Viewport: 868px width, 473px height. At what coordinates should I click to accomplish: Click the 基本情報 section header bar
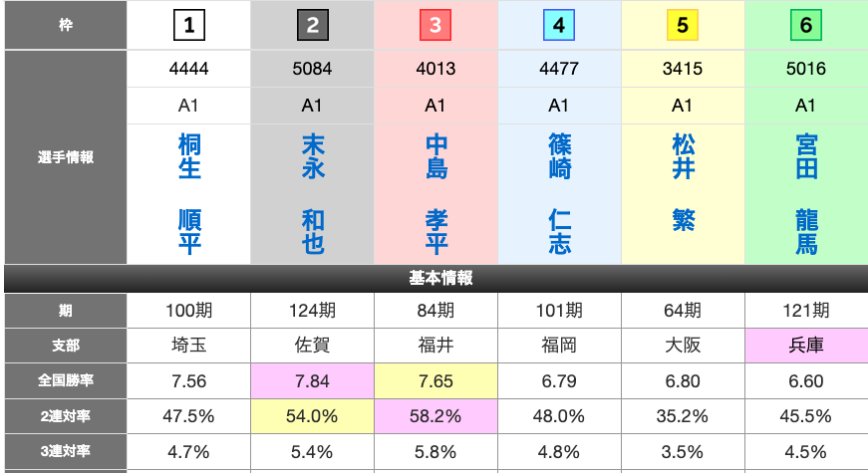pos(435,279)
